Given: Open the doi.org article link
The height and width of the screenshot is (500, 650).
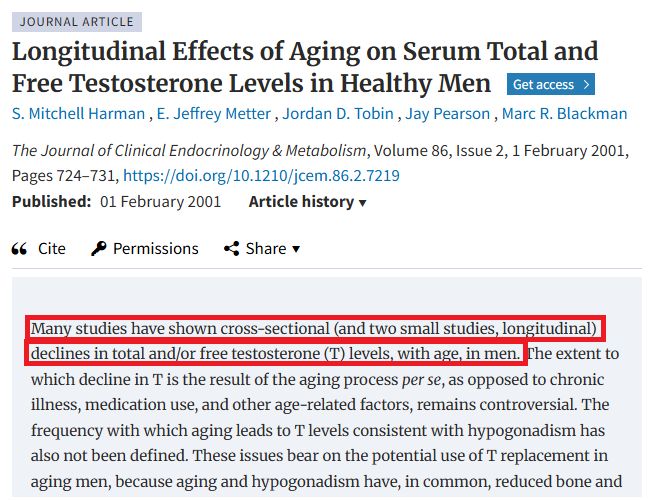Looking at the screenshot, I should click(261, 176).
